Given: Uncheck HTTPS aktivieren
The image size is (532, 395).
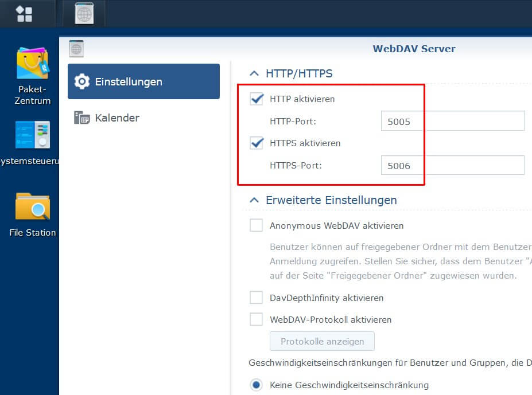Looking at the screenshot, I should [256, 143].
